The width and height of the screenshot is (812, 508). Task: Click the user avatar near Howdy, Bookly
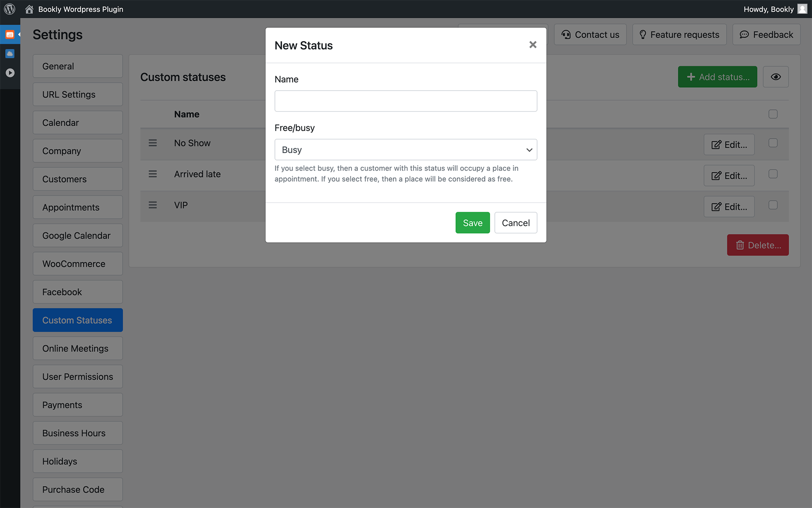click(x=802, y=9)
